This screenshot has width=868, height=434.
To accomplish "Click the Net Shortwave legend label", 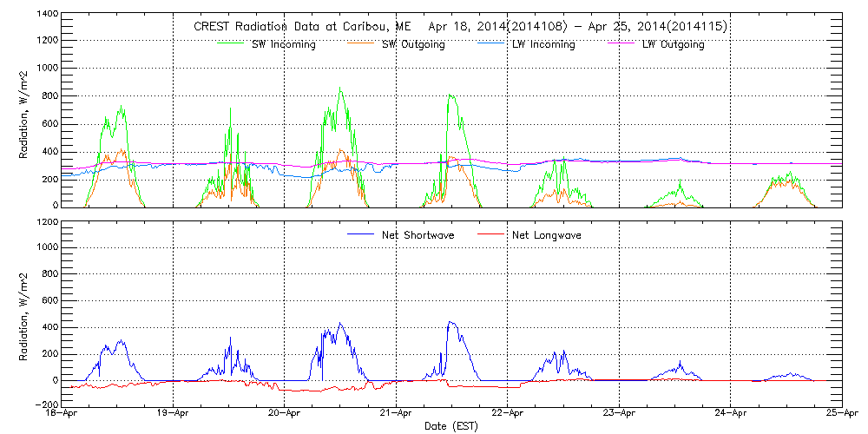I will point(418,235).
